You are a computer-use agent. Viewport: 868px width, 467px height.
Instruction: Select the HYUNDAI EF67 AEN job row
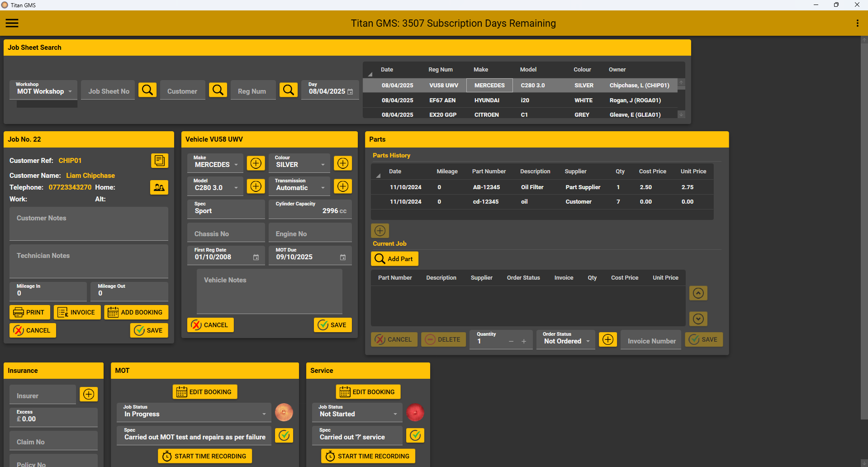point(520,100)
